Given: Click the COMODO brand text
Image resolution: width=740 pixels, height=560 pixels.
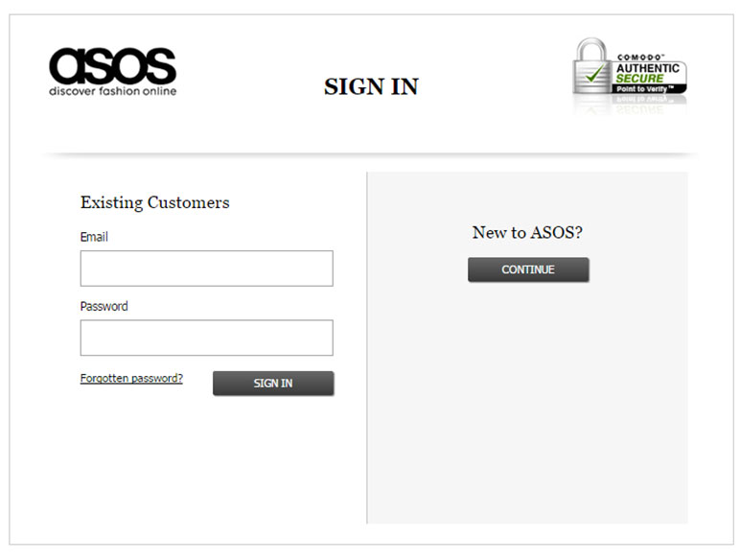Looking at the screenshot, I should pyautogui.click(x=640, y=58).
